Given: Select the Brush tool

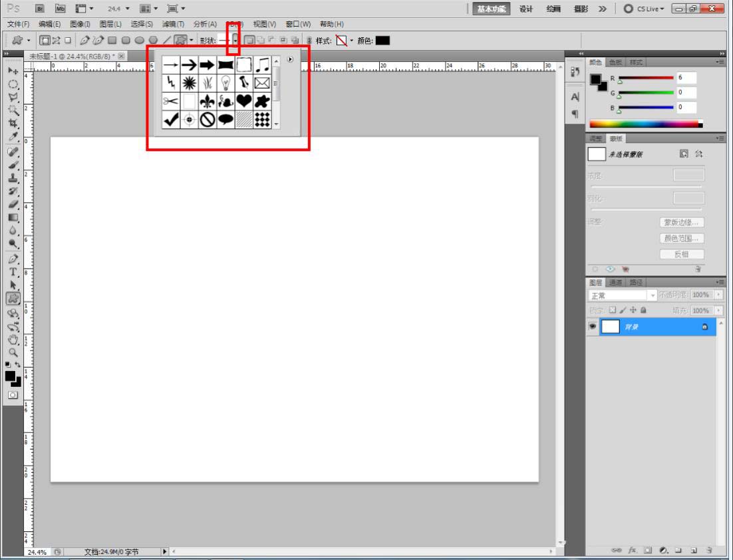Looking at the screenshot, I should pyautogui.click(x=13, y=165).
